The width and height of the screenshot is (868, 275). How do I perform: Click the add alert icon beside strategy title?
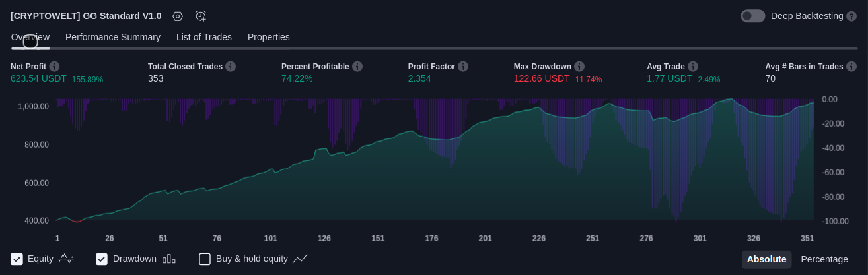pyautogui.click(x=201, y=16)
